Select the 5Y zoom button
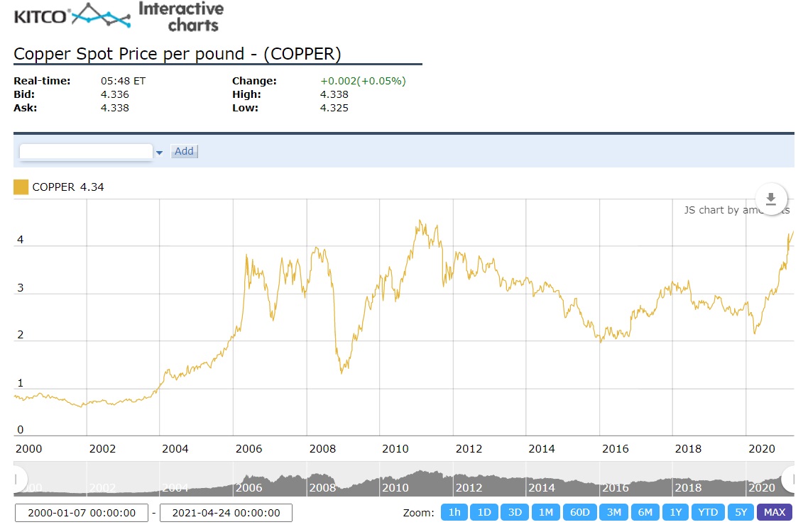Viewport: 803px width, 532px height. [x=741, y=512]
